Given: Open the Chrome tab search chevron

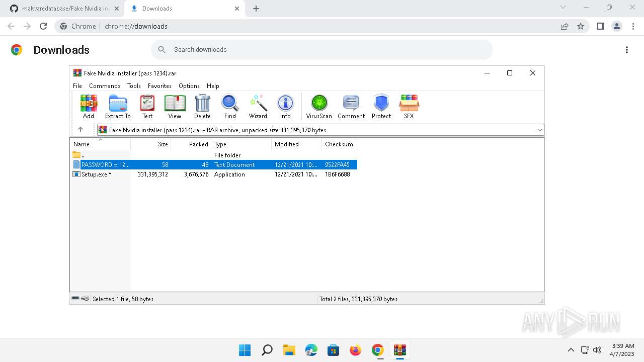Looking at the screenshot, I should point(563,7).
